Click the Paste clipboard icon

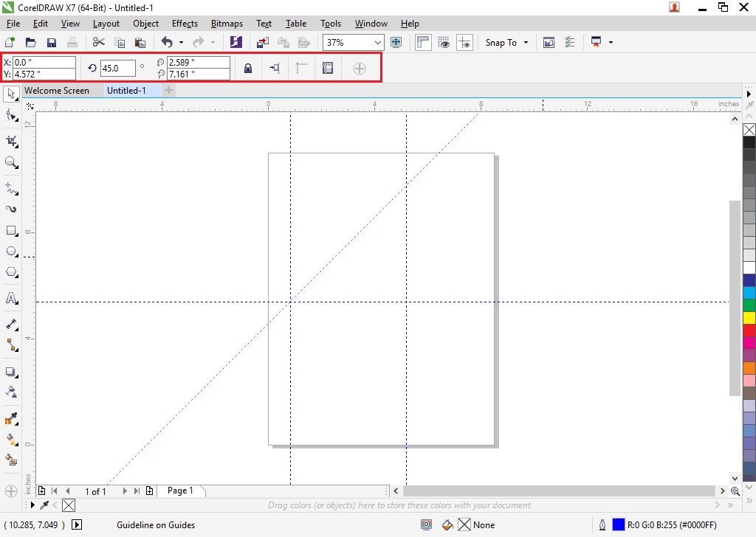[140, 42]
